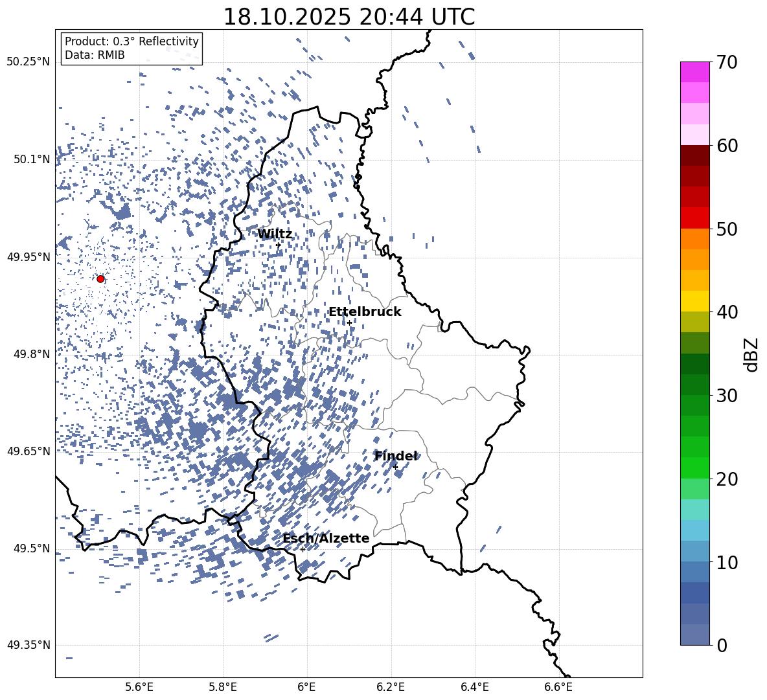
Task: Pick the slate-blue swatch just above 0 dBZ
Action: 694,635
